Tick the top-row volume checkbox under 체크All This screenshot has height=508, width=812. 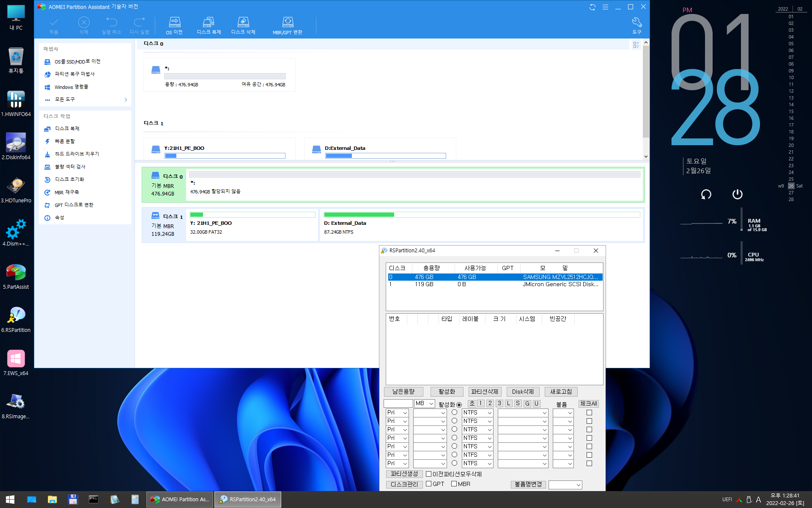tap(589, 413)
